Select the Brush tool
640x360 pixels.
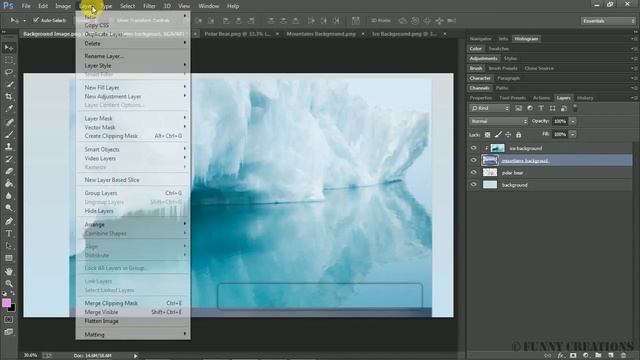pos(9,134)
